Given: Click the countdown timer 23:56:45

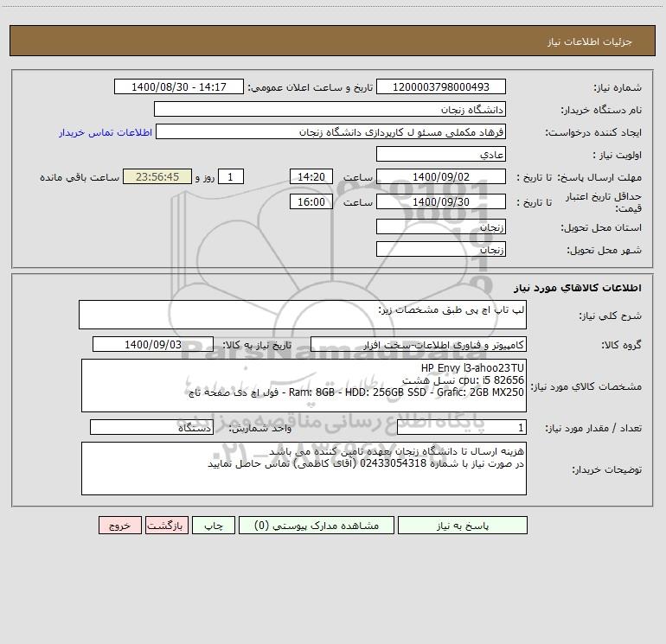Looking at the screenshot, I should point(157,176).
